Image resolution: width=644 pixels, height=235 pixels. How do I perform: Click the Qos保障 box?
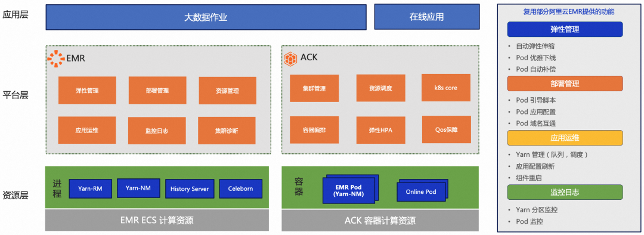pyautogui.click(x=447, y=129)
